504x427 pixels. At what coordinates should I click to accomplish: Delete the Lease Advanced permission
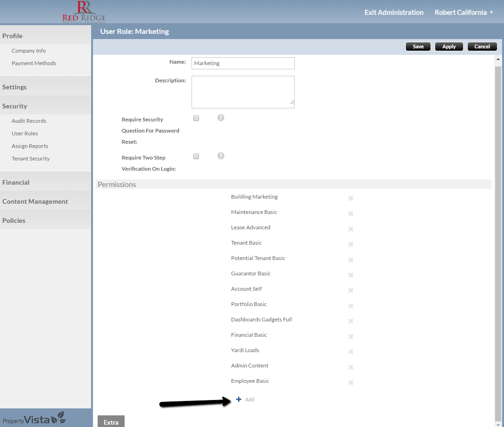(x=351, y=229)
